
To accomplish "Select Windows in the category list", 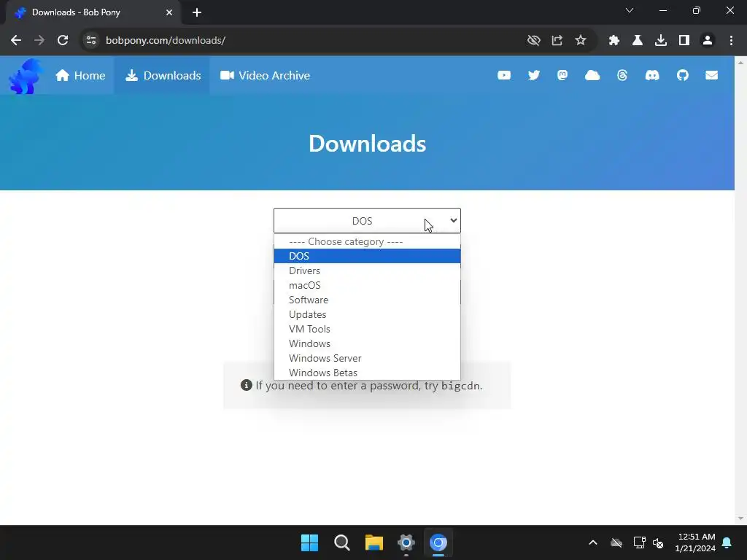I will coord(367,343).
